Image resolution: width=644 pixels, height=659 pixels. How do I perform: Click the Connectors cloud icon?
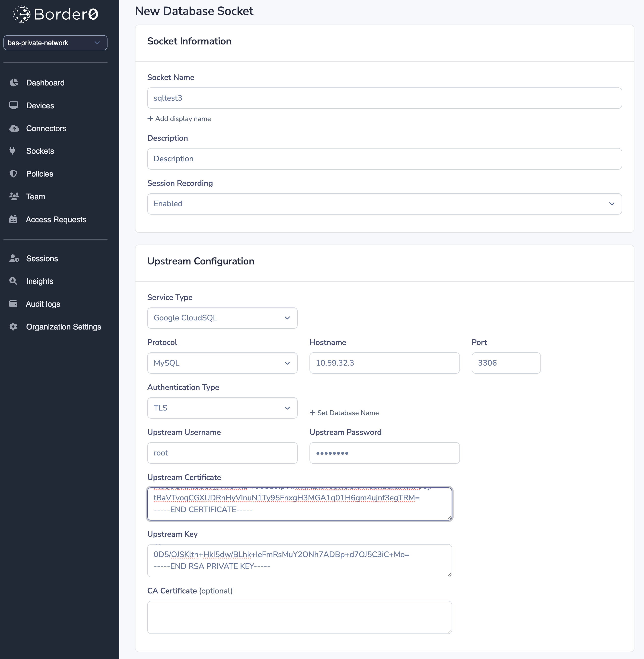(x=14, y=128)
